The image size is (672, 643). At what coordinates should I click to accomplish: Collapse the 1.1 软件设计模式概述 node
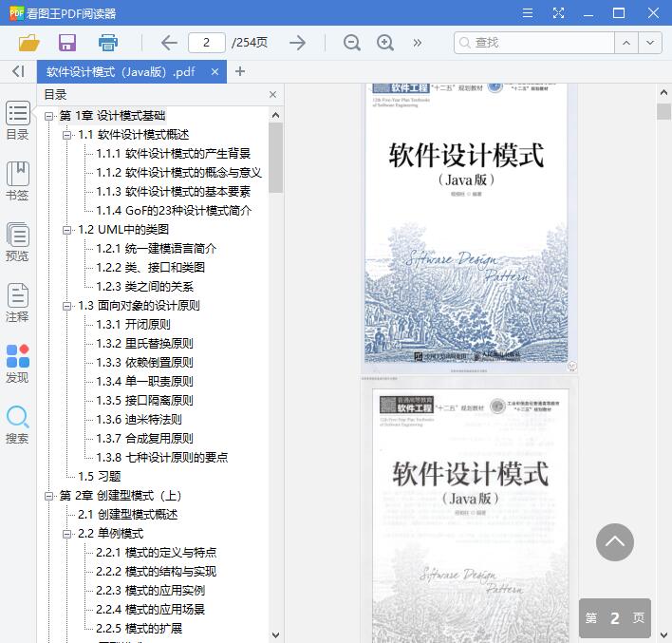[66, 135]
